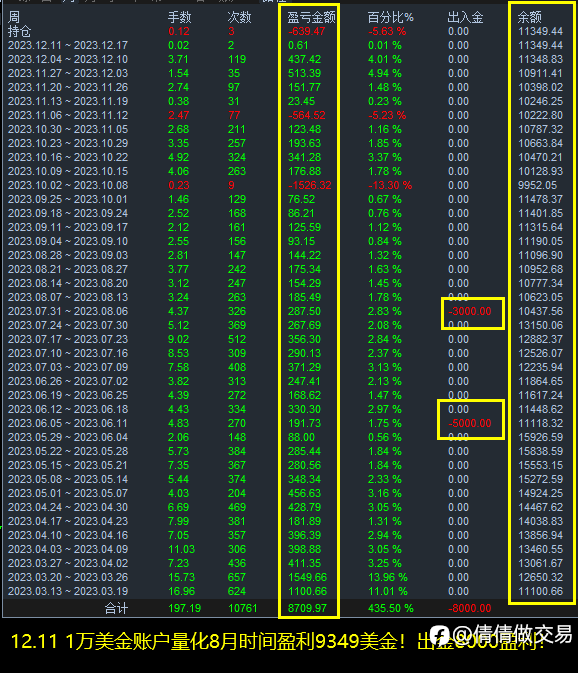Click the 盈亏金额 column header
Image resolution: width=578 pixels, height=673 pixels.
point(311,18)
